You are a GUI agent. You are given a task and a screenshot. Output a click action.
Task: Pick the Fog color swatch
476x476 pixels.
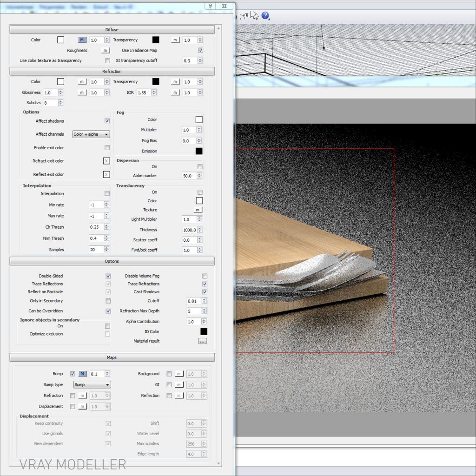click(x=199, y=119)
